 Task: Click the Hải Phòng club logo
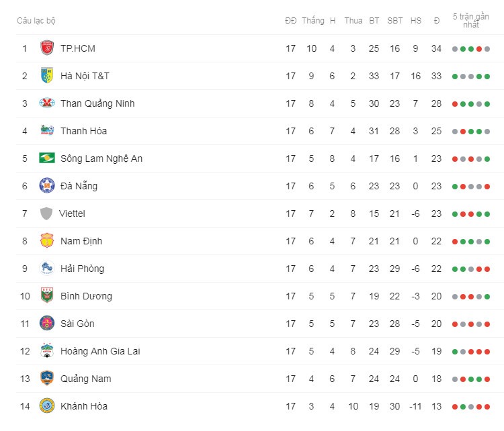pyautogui.click(x=47, y=268)
